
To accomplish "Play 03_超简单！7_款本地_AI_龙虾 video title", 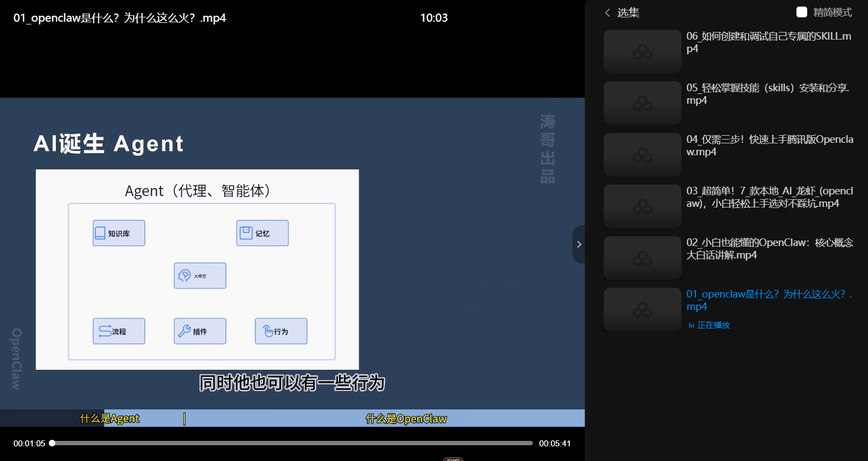I will pyautogui.click(x=770, y=197).
